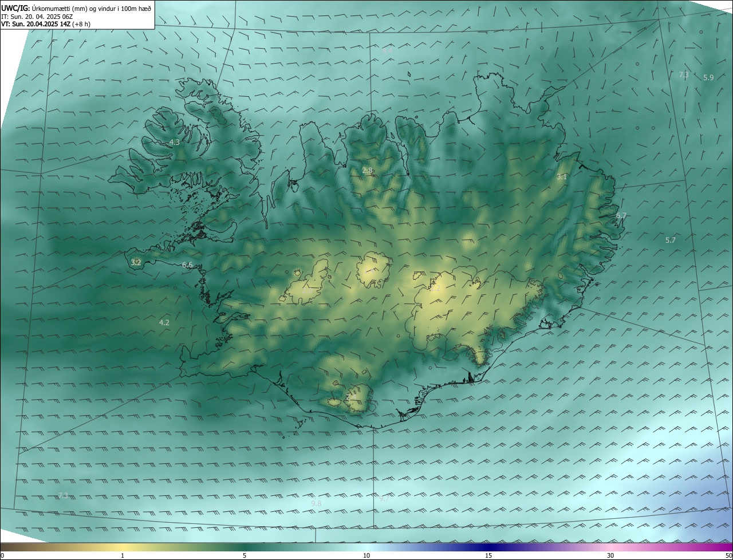Click the "50" tick label on the color scale
733x560 pixels.
[x=728, y=555]
